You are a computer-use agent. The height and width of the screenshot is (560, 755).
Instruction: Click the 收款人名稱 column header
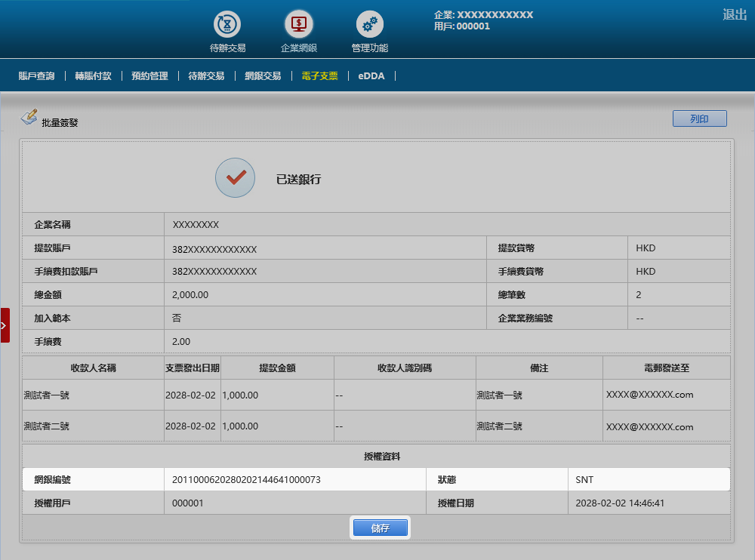click(93, 368)
